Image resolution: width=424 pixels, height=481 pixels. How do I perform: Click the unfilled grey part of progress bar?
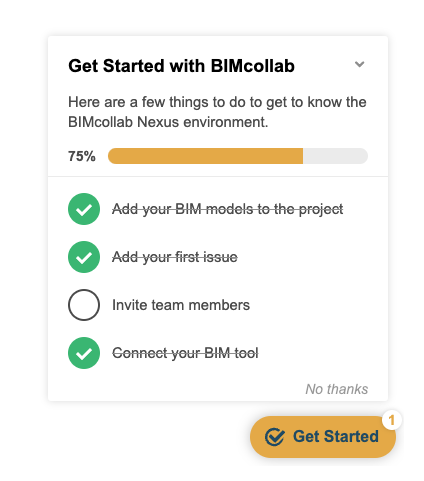point(335,156)
